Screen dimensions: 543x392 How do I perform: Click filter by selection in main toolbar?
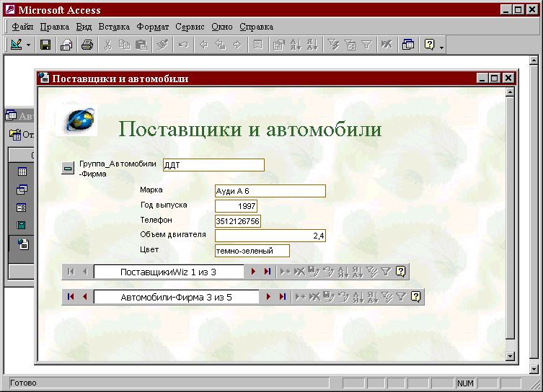point(333,45)
